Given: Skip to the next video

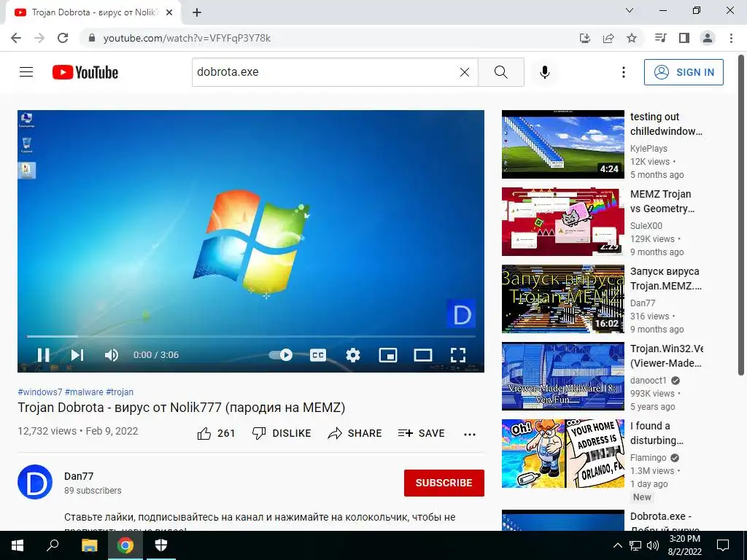Looking at the screenshot, I should [x=77, y=355].
